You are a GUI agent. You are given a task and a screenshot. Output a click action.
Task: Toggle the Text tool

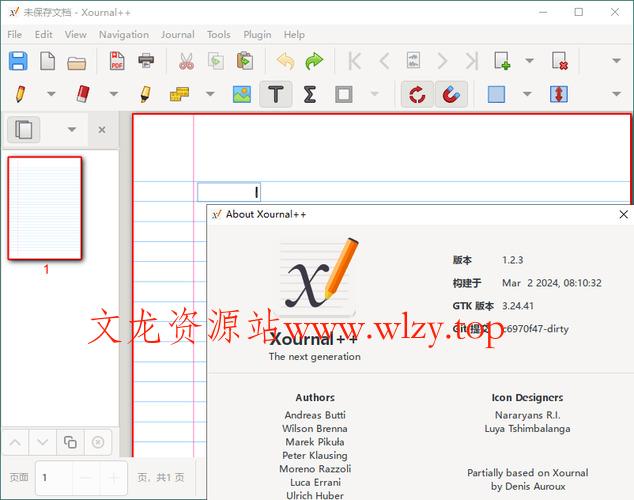[276, 94]
